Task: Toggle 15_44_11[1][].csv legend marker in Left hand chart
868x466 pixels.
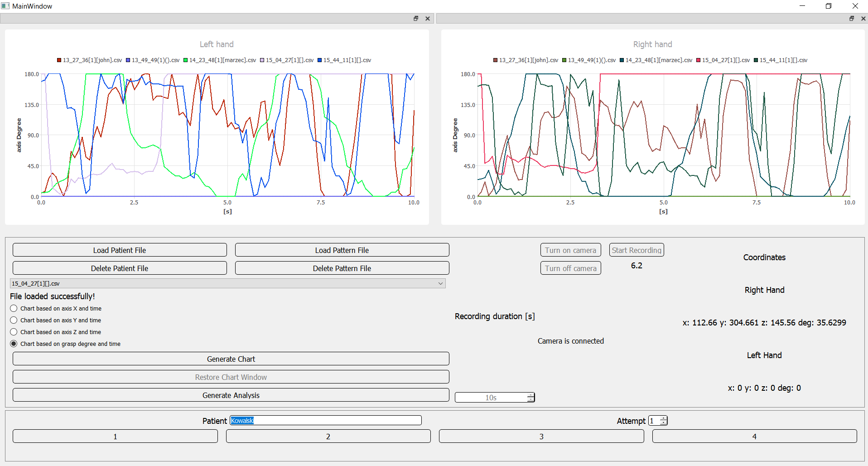Action: point(320,60)
